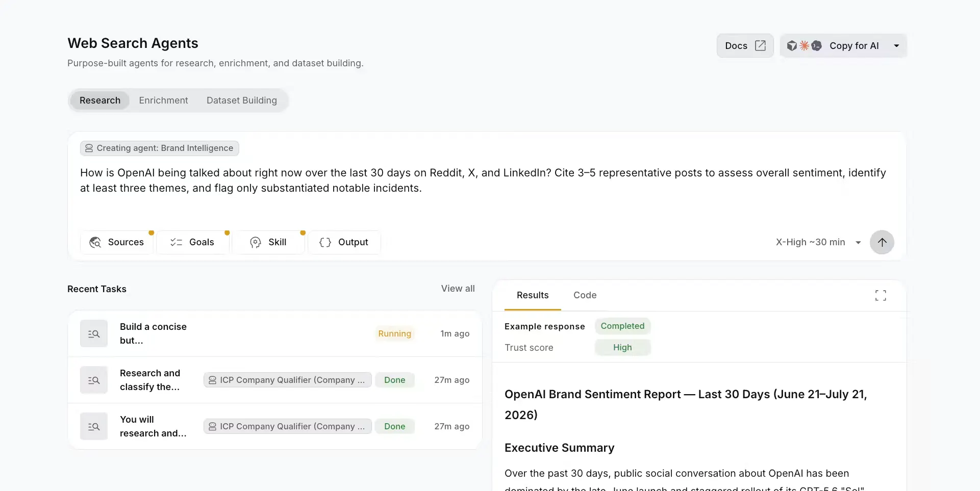
Task: Click the search icon of 'Research and classify' task
Action: point(94,380)
